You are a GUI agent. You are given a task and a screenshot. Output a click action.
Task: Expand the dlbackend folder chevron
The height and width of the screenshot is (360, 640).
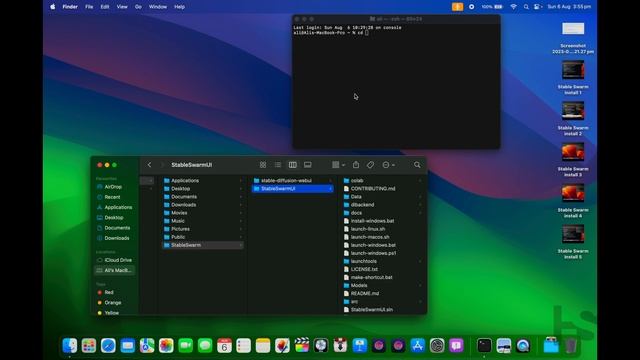[x=420, y=204]
